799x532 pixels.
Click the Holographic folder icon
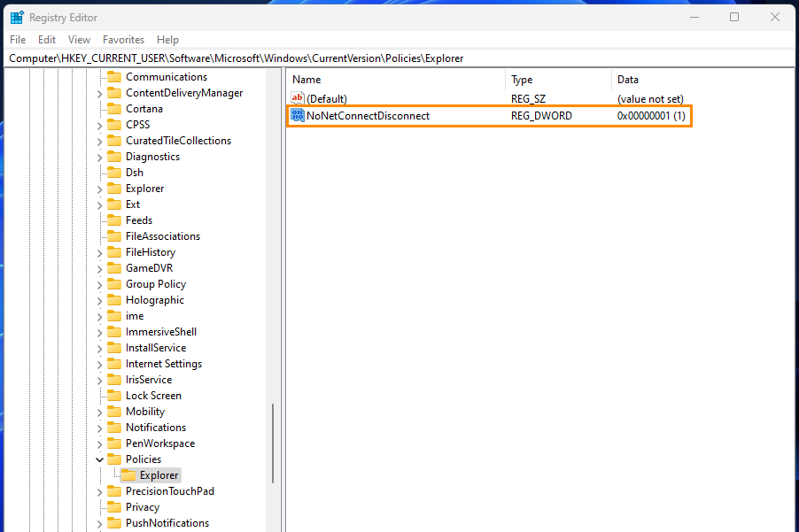click(x=114, y=300)
